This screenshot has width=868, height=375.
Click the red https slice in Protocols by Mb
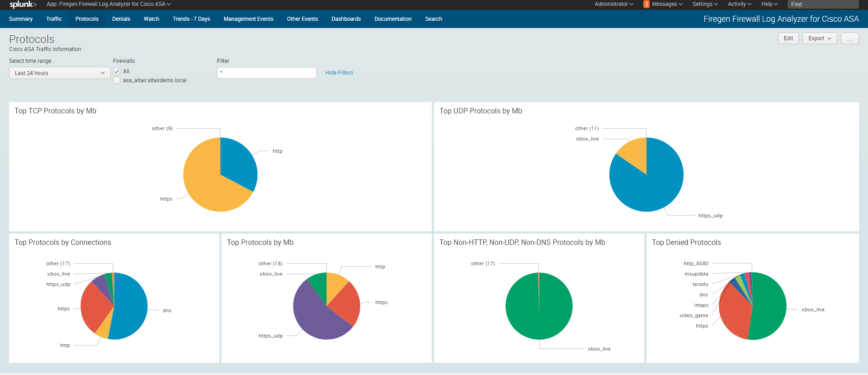click(x=346, y=305)
